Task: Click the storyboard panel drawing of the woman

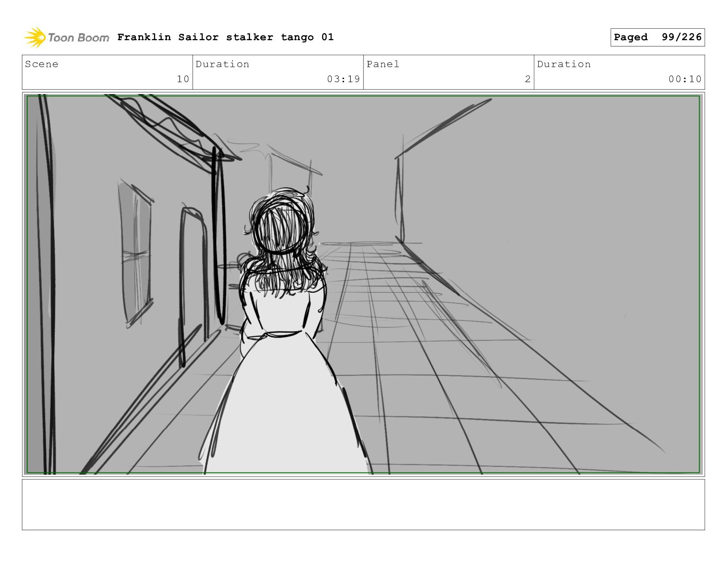Action: point(363,284)
